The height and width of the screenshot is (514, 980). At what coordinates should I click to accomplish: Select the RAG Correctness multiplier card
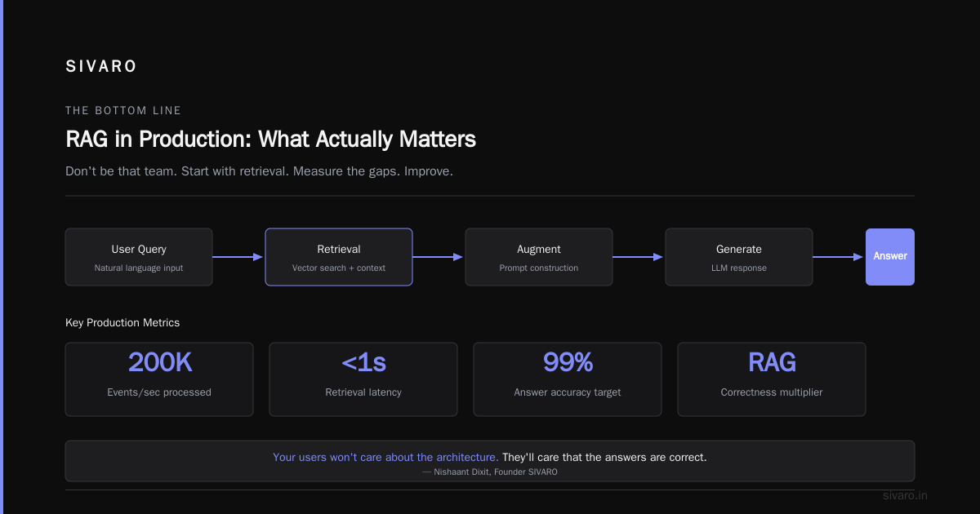coord(772,379)
